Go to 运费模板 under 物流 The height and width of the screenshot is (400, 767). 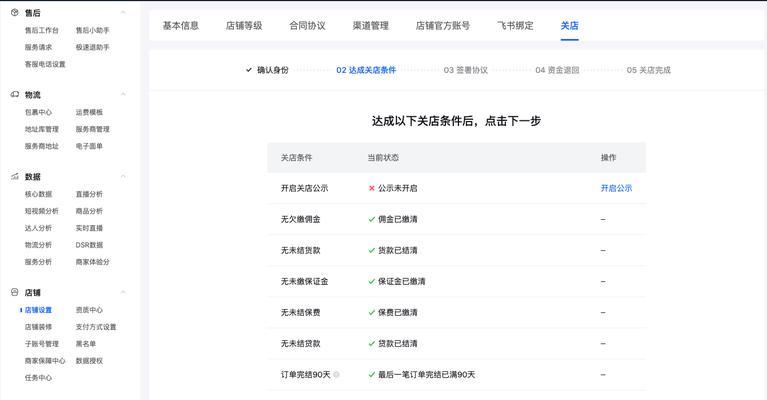[x=89, y=113]
